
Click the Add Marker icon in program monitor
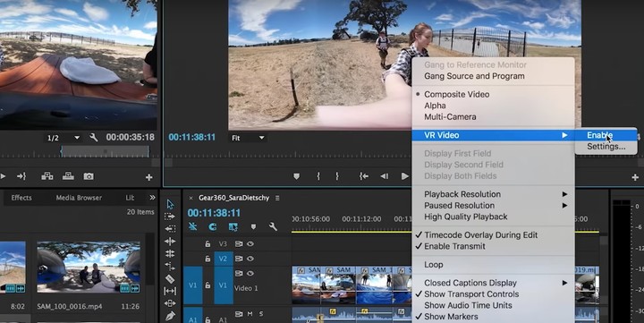296,176
